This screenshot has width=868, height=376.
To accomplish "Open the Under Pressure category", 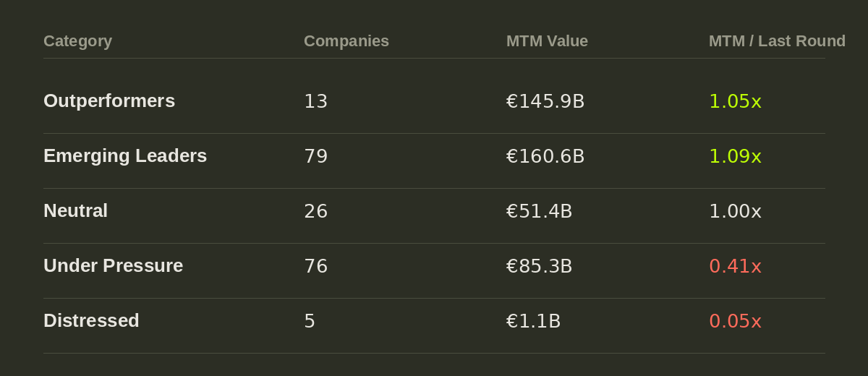I will 113,265.
